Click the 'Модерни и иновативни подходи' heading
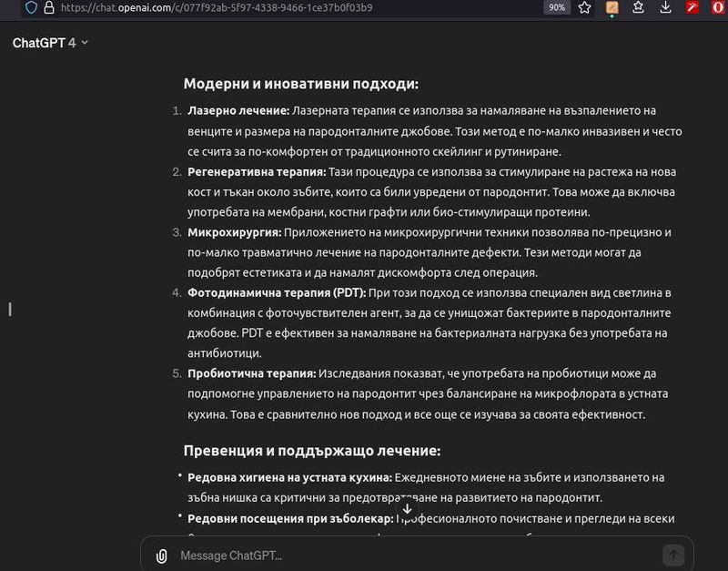 coord(300,84)
